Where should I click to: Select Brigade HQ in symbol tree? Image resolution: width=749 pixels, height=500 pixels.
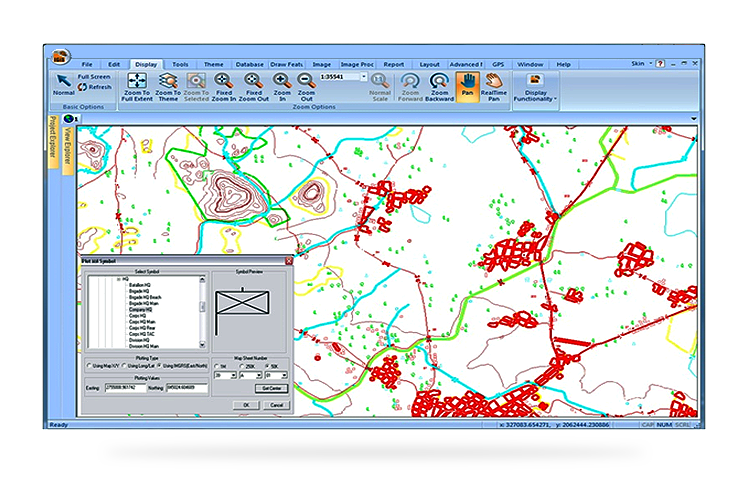pos(139,291)
